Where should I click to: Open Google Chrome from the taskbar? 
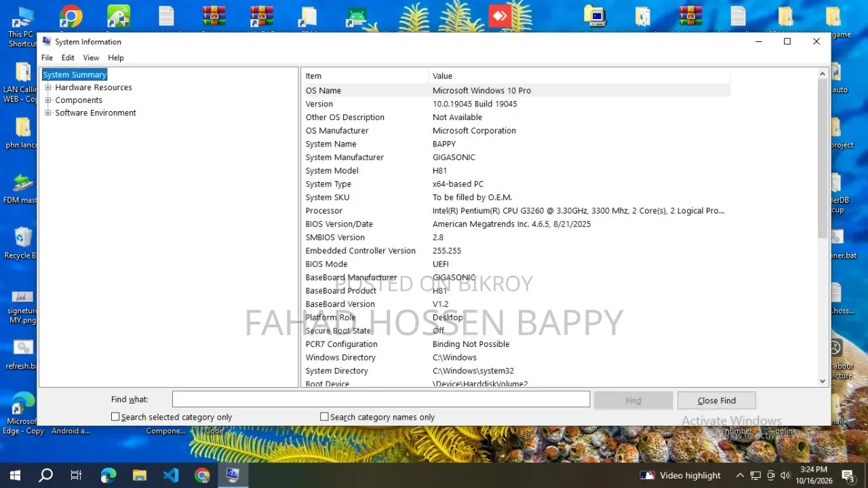coord(201,475)
